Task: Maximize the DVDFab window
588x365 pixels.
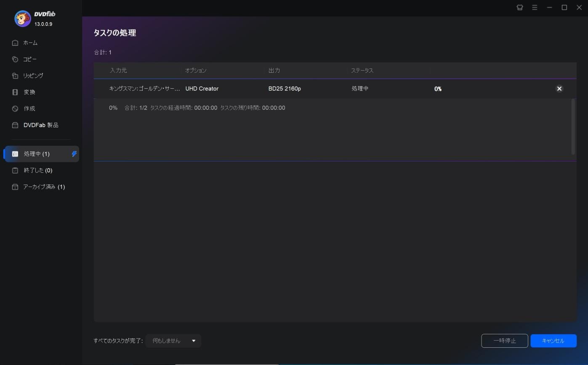Action: pyautogui.click(x=564, y=8)
